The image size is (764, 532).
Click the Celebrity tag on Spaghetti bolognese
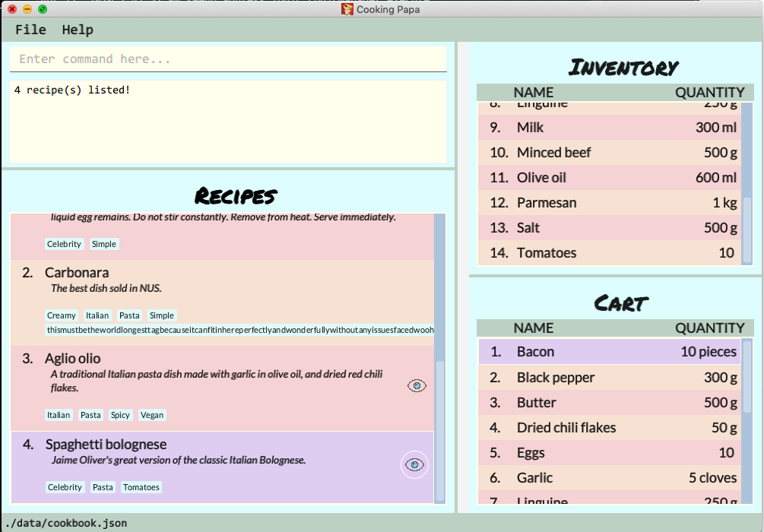pos(65,487)
